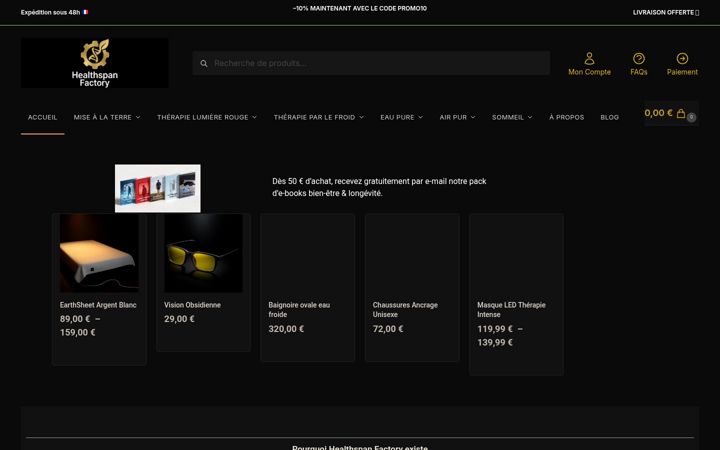Click the Mon Compte link text
Viewport: 720px width, 450px height.
tap(589, 72)
